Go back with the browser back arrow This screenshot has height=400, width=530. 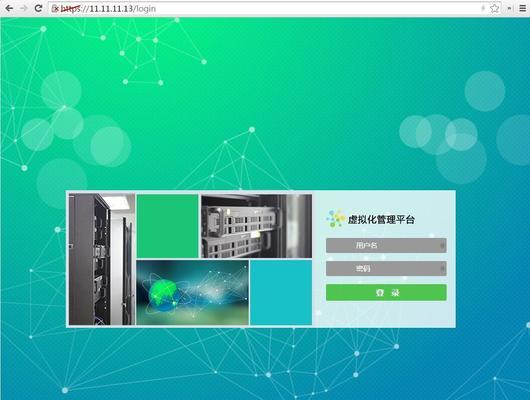pyautogui.click(x=9, y=8)
